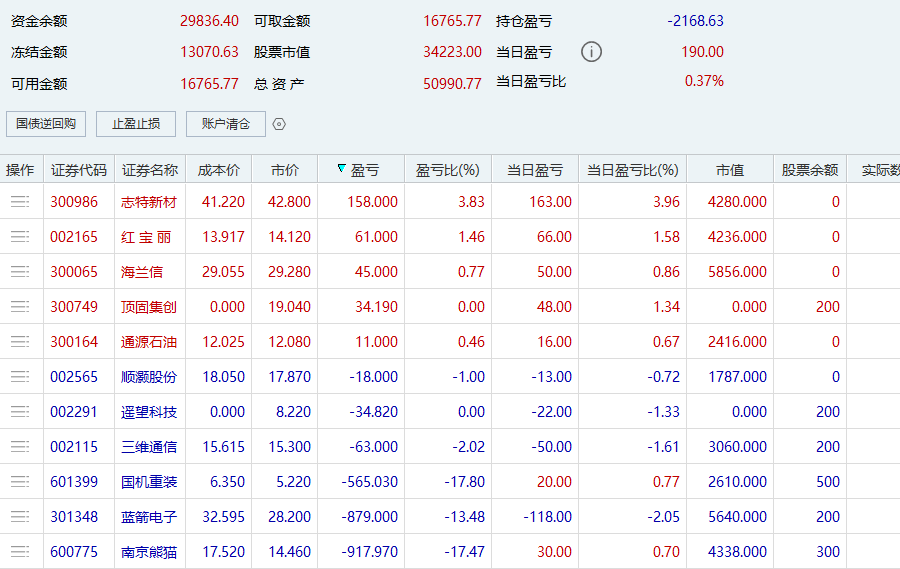Viewport: 900px width, 569px height.
Task: Open the operation menu icon for 蓝箭电子
Action: [20, 517]
